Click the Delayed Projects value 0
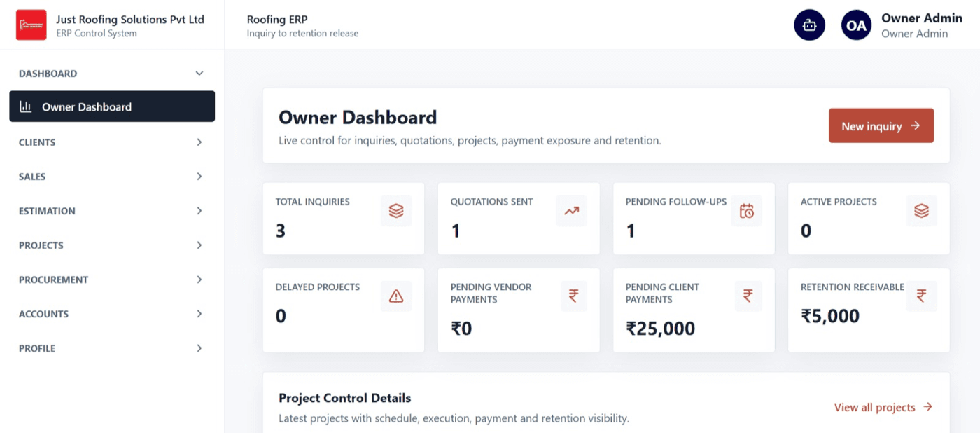Viewport: 980px width, 433px height. (x=281, y=316)
